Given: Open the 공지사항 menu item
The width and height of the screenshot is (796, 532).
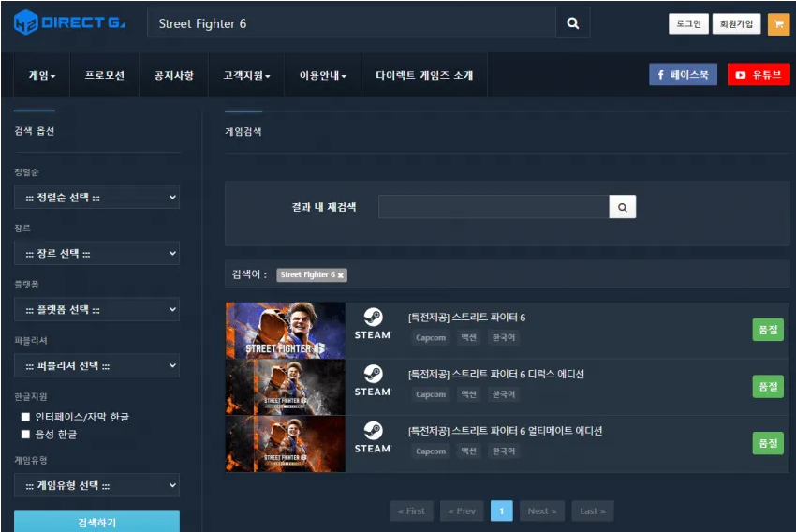Looking at the screenshot, I should pyautogui.click(x=174, y=75).
